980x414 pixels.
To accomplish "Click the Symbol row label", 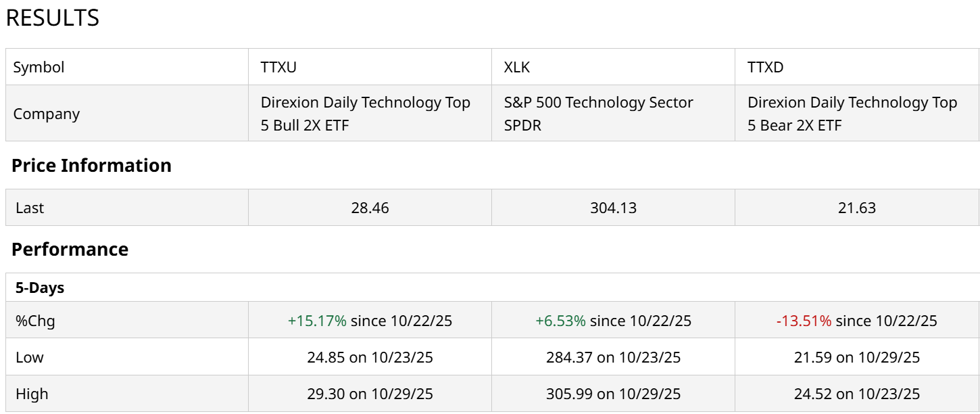I will pos(39,67).
